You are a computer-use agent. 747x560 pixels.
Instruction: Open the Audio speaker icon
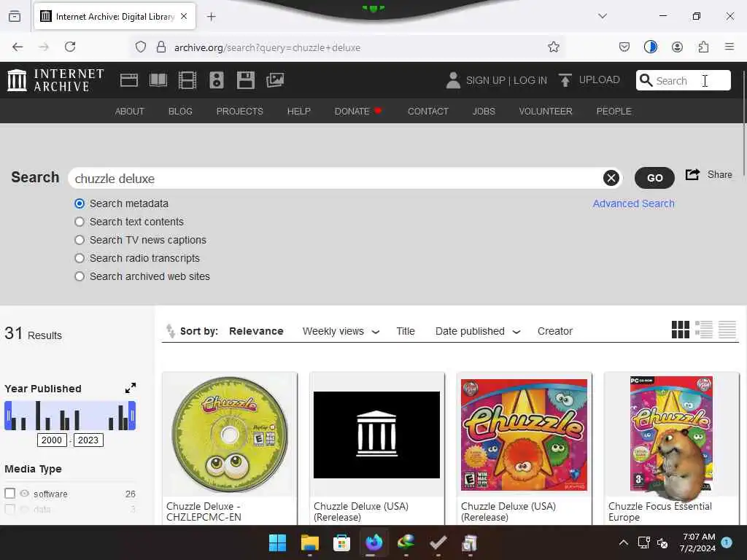(216, 80)
